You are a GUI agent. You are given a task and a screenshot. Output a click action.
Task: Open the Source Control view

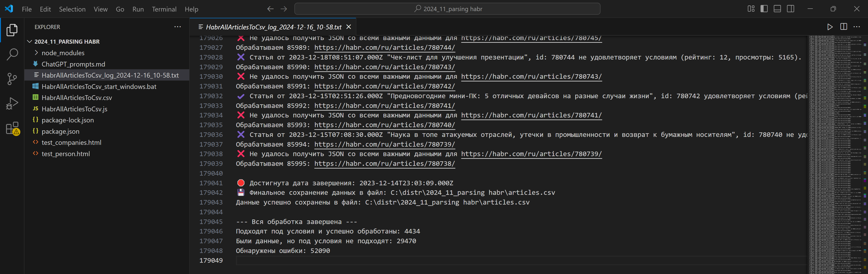pos(12,79)
